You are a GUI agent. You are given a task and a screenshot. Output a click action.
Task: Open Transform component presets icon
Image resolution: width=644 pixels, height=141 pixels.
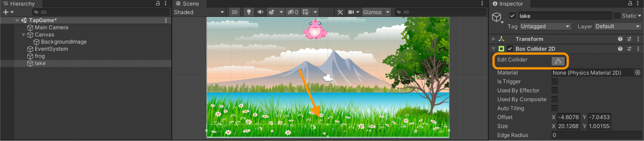point(629,39)
